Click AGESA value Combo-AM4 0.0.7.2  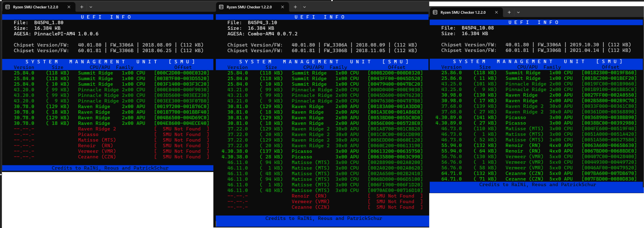[x=273, y=34]
